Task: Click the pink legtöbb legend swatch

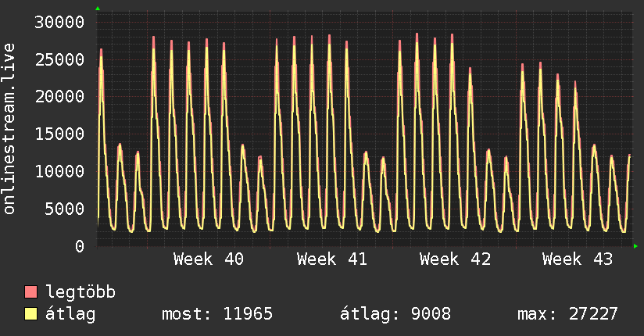Action: tap(31, 292)
